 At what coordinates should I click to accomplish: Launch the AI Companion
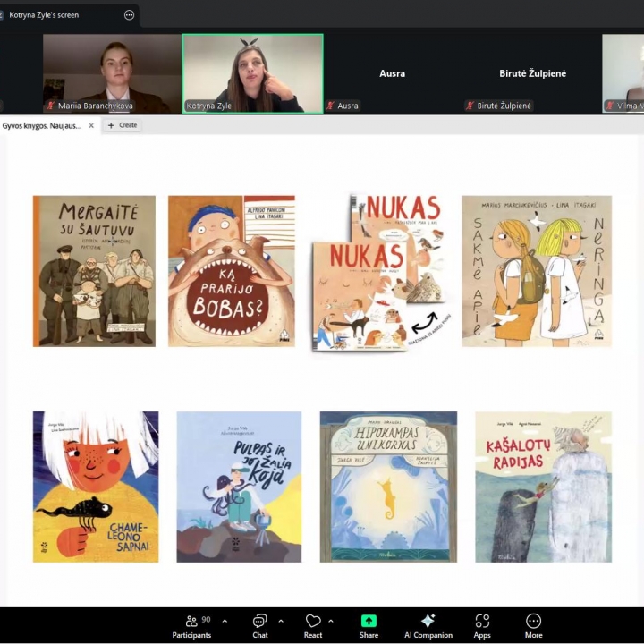428,623
